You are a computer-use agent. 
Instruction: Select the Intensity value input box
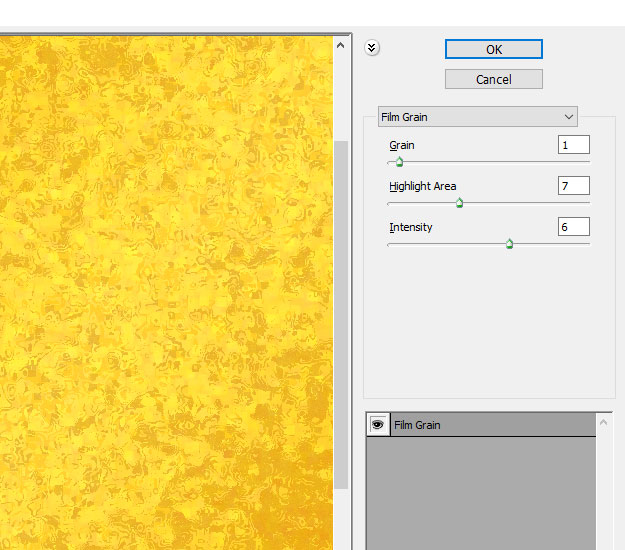pyautogui.click(x=573, y=227)
